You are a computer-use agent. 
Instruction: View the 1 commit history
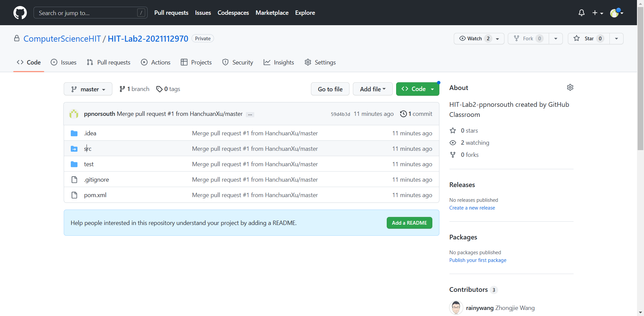tap(416, 114)
